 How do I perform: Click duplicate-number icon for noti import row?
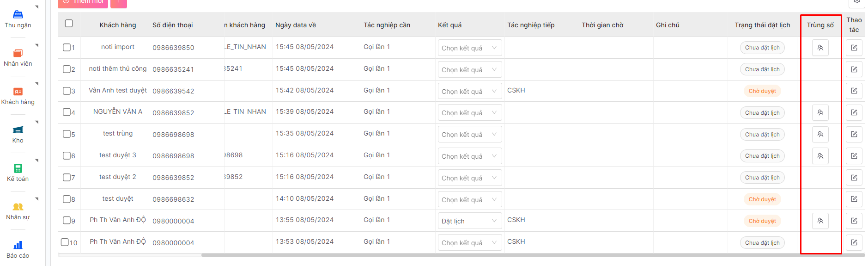tap(820, 48)
